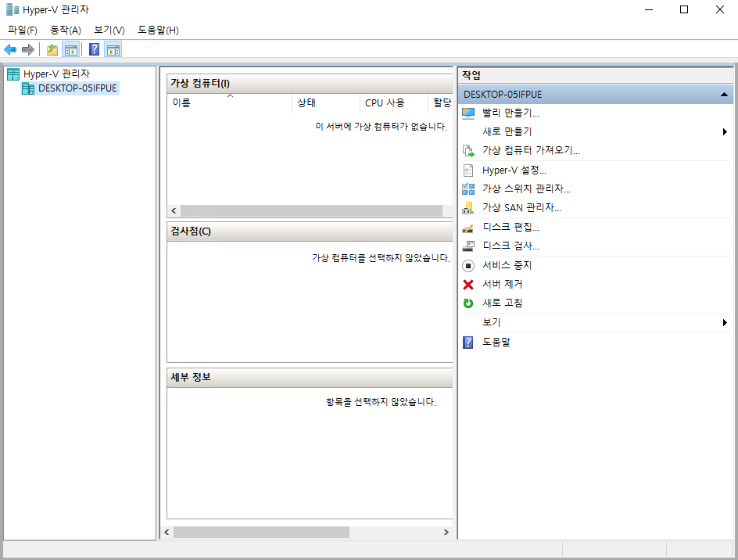Open Hyper-V 설정 settings

[x=514, y=170]
